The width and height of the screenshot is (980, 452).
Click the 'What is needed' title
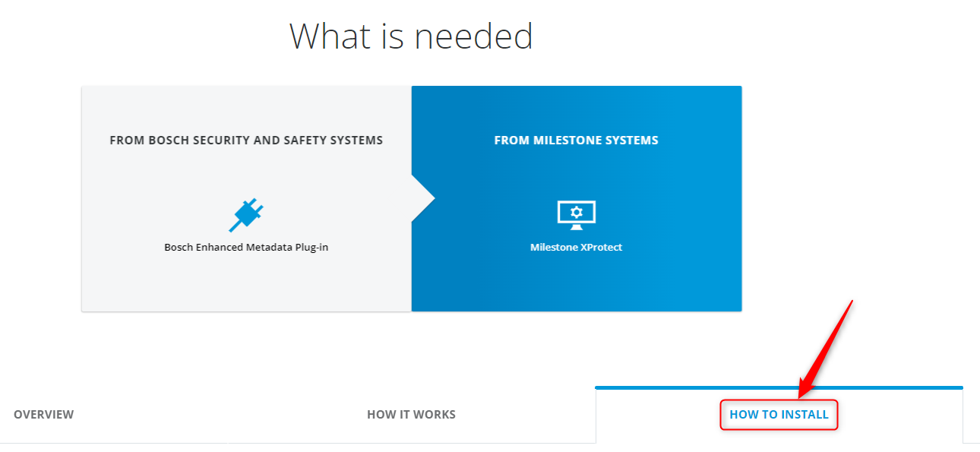coord(411,36)
